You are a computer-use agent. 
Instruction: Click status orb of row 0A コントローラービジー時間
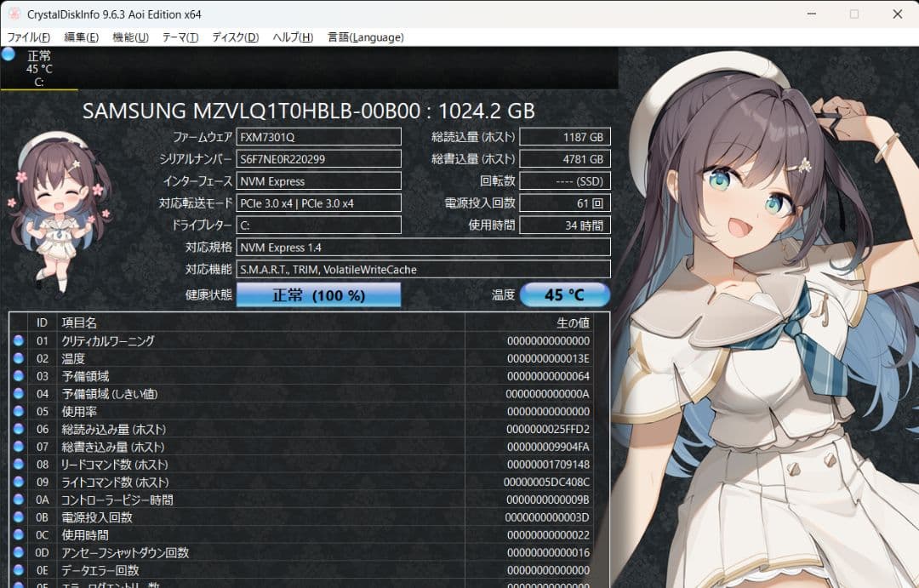tap(18, 500)
